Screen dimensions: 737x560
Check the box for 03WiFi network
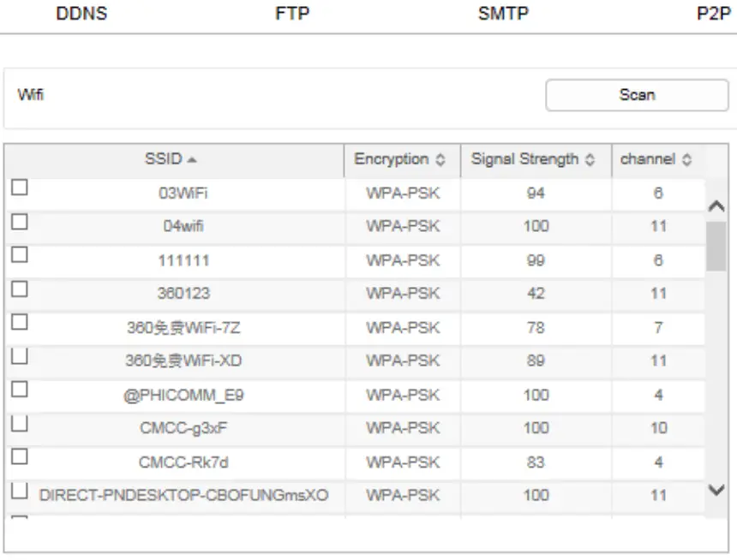point(19,188)
